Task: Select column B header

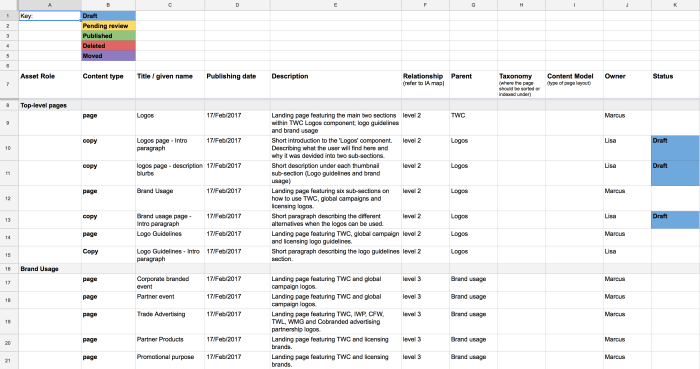Action: [x=108, y=5]
